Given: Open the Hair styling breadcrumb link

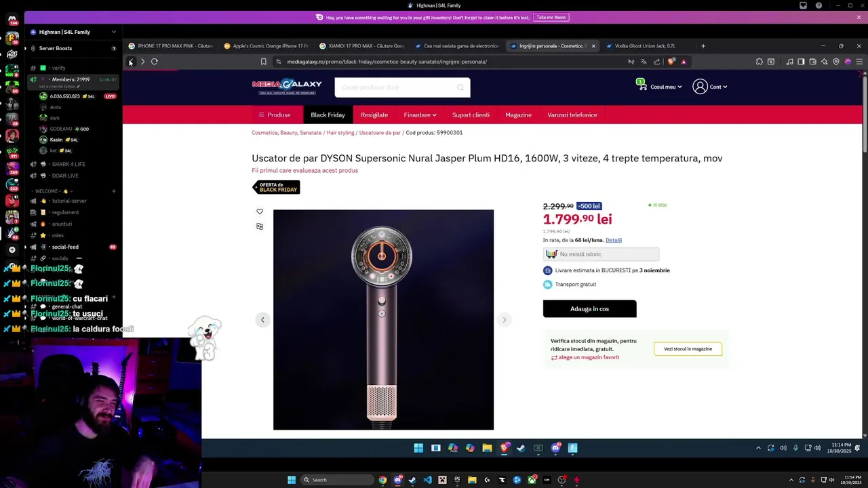Looking at the screenshot, I should click(x=340, y=133).
